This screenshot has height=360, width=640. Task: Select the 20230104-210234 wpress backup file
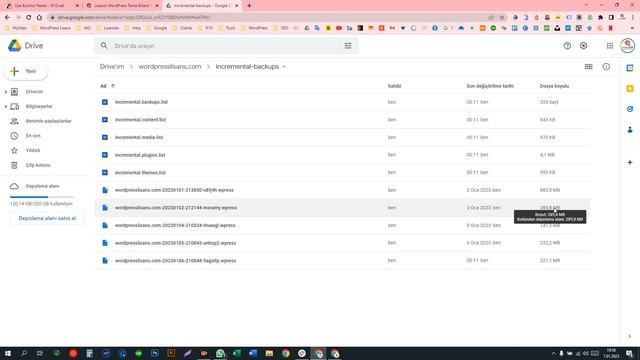click(x=343, y=225)
